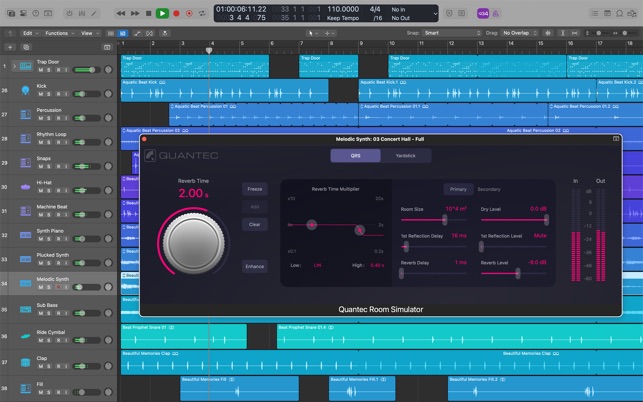Click the Snaps track icon
Viewport: 643px width, 402px height.
coord(23,163)
